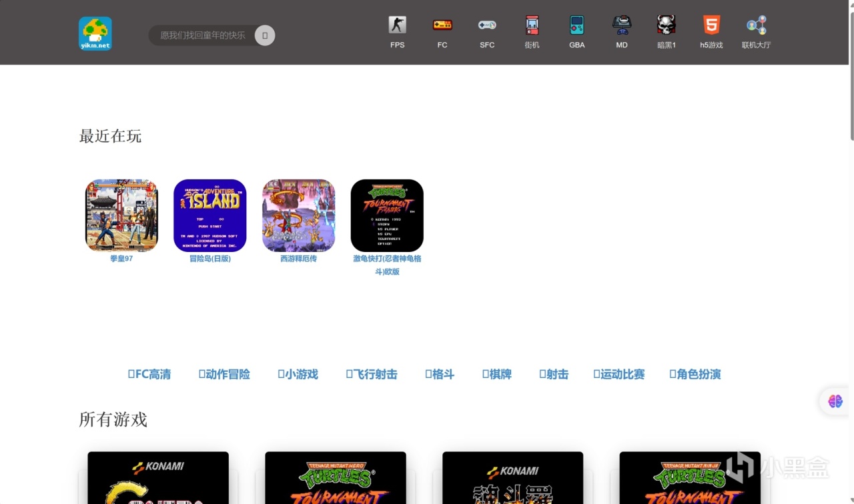Select the 飞行射击 category tab
Screen dimensions: 854x504
click(x=372, y=375)
